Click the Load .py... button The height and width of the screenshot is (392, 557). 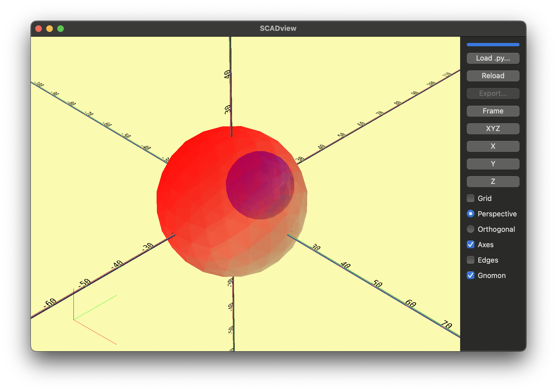pos(493,58)
